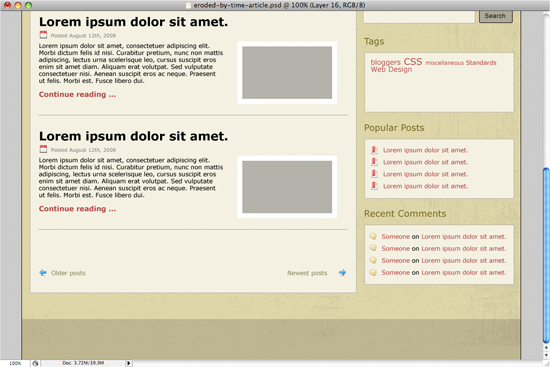550x367 pixels.
Task: Click the Tags sidebar heading
Action: 374,41
